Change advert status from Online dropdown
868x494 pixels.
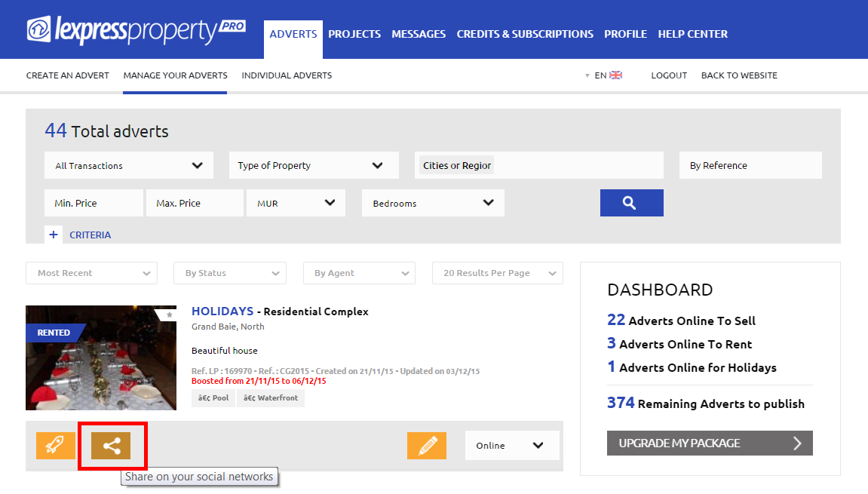(x=512, y=445)
